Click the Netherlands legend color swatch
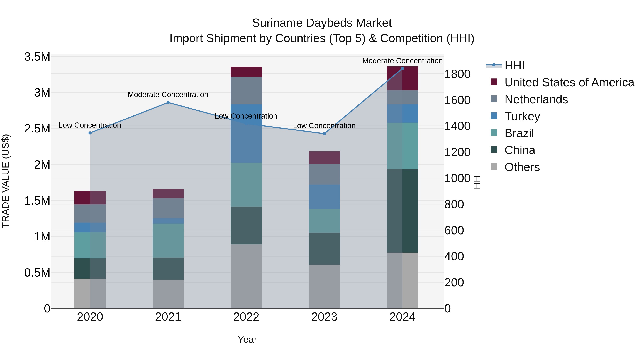Viewport: 644px width, 362px height. point(494,99)
